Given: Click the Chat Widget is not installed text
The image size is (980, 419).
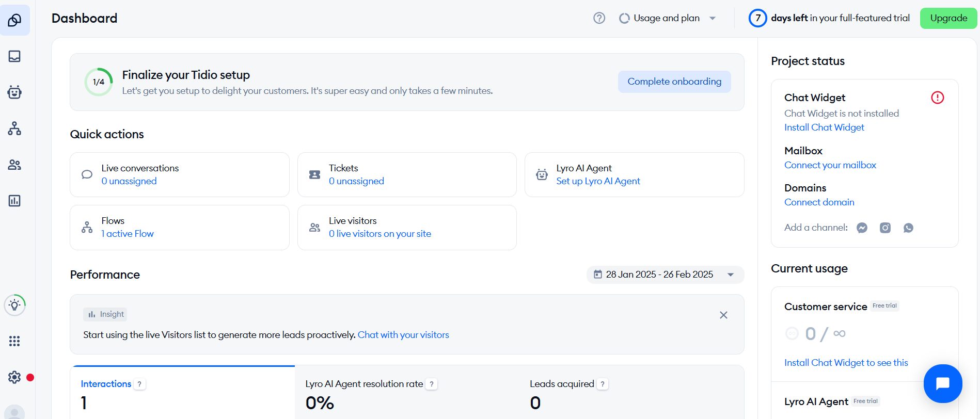Looking at the screenshot, I should coord(842,114).
